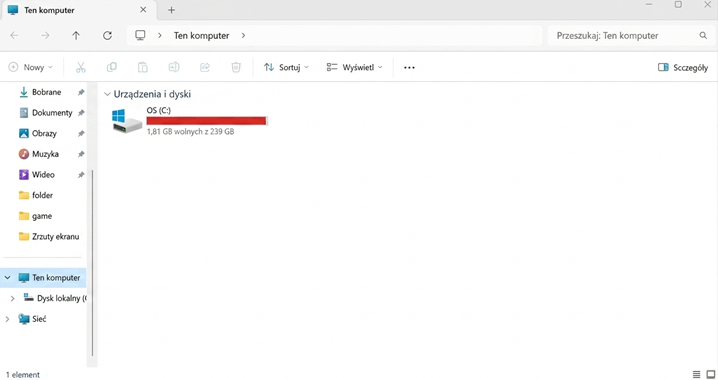Click the magnifier search icon
Screen dimensions: 718x380
[703, 35]
